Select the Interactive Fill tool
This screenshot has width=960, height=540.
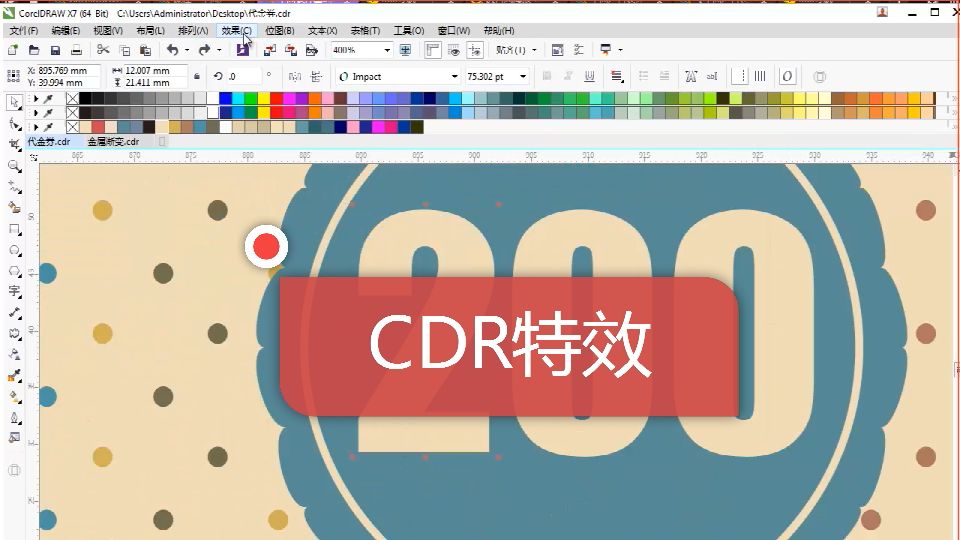(x=15, y=397)
